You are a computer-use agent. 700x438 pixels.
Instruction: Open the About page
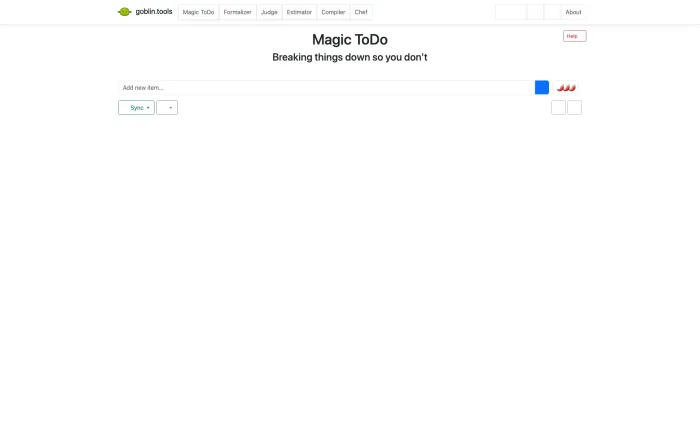click(x=573, y=12)
